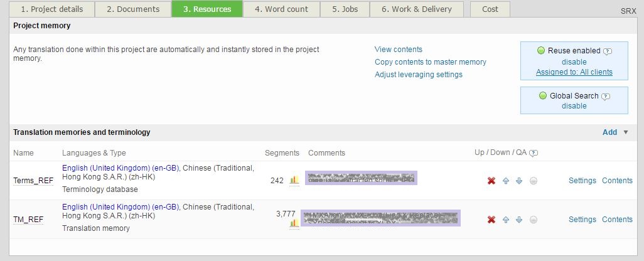
Task: Disable project memory reuse
Action: [574, 62]
